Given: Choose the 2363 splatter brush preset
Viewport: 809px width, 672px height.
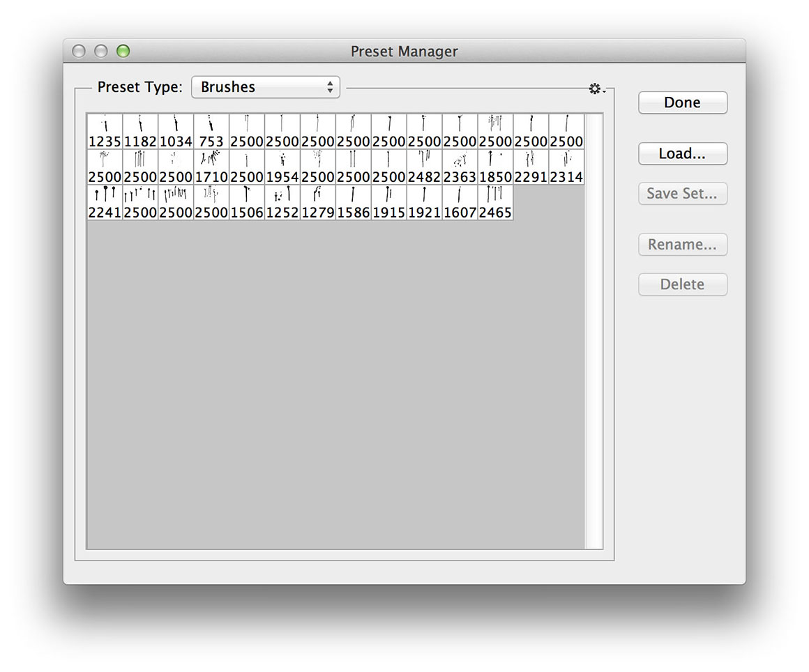Looking at the screenshot, I should (460, 167).
